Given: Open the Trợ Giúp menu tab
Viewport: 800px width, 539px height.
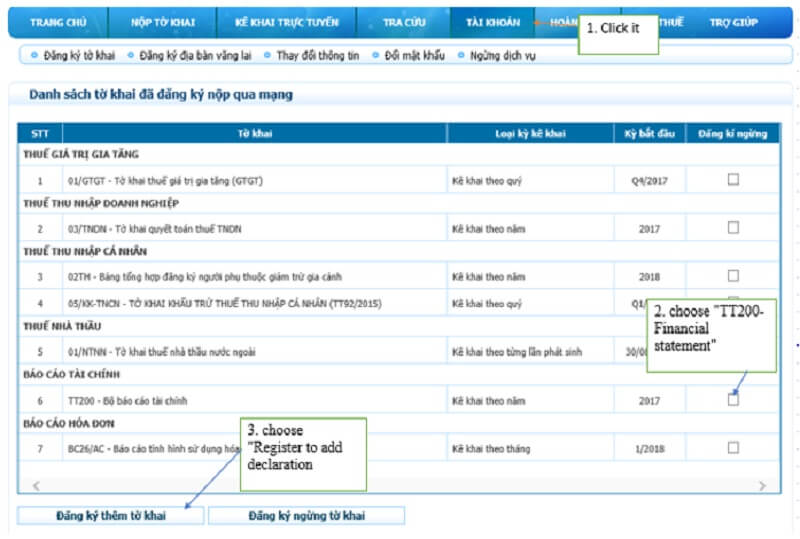Looking at the screenshot, I should (734, 22).
